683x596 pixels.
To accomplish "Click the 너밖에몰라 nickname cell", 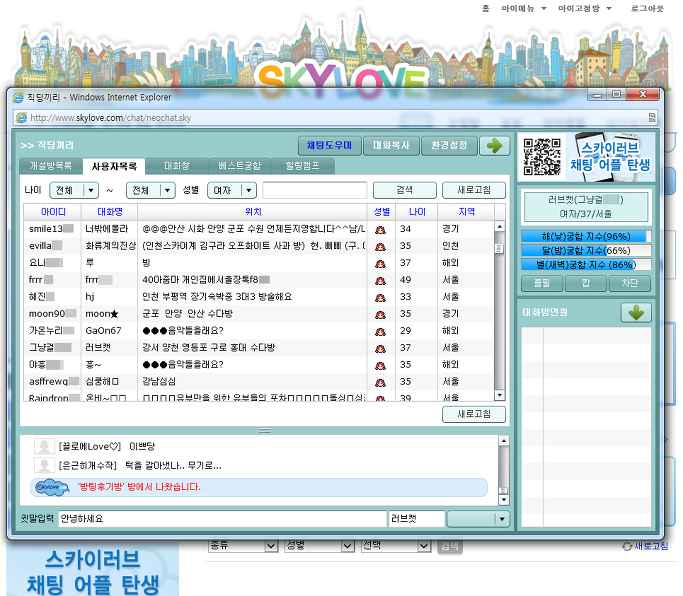I will (109, 229).
